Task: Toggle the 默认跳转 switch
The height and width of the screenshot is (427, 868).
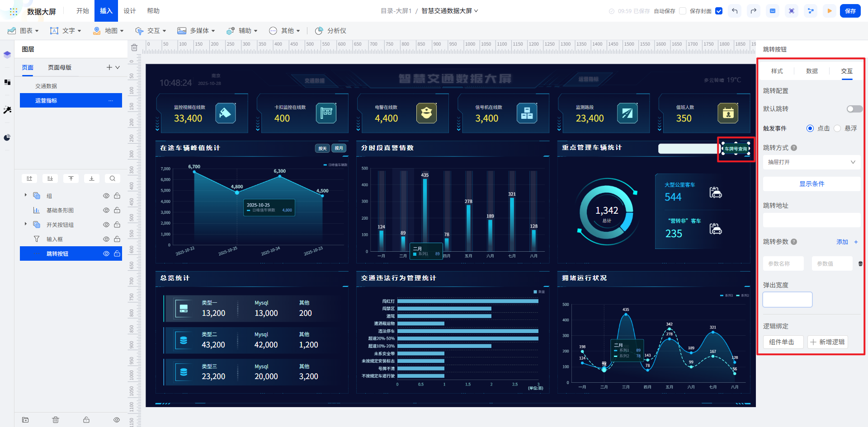Action: (x=854, y=109)
